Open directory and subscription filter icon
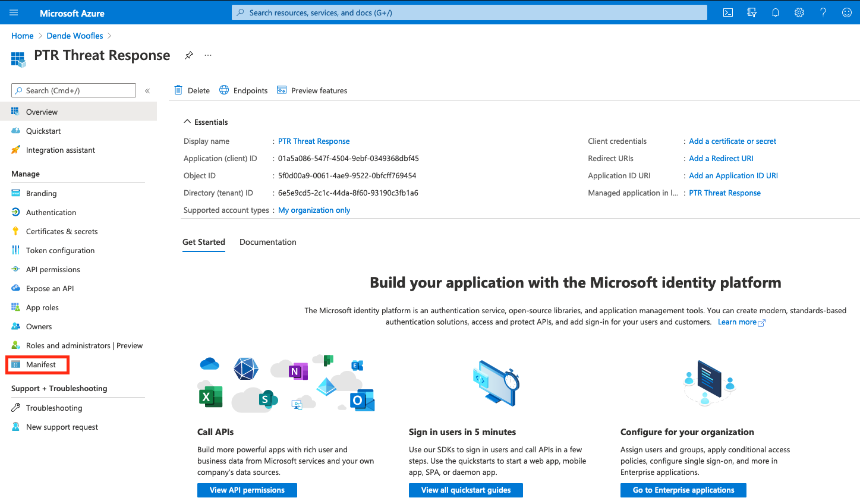Screen dimensions: 860x504 (751, 12)
